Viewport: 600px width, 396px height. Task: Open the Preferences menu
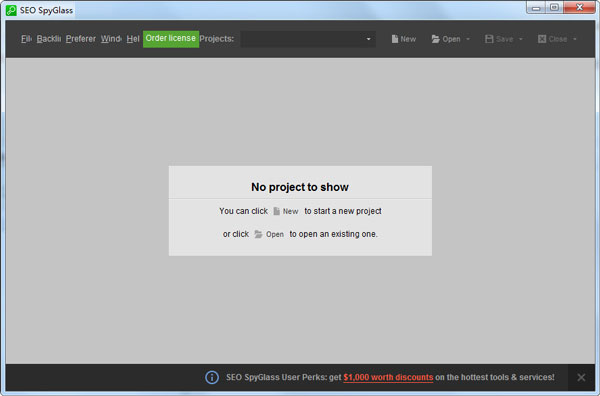[x=81, y=39]
